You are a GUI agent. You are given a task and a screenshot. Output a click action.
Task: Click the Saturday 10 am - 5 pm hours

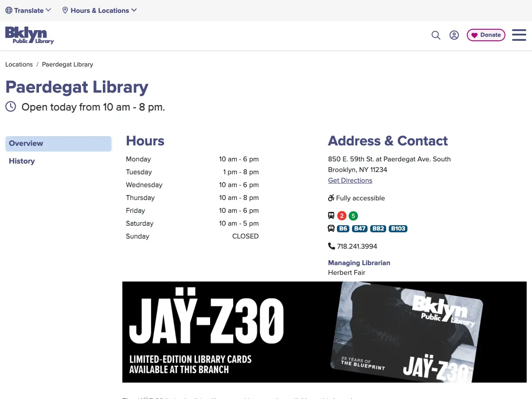pos(239,223)
